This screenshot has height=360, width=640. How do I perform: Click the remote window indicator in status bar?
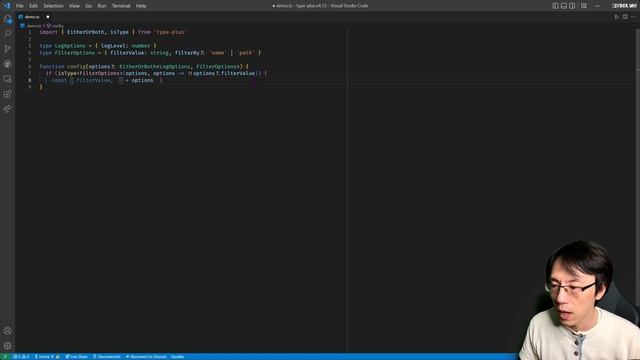[x=5, y=357]
